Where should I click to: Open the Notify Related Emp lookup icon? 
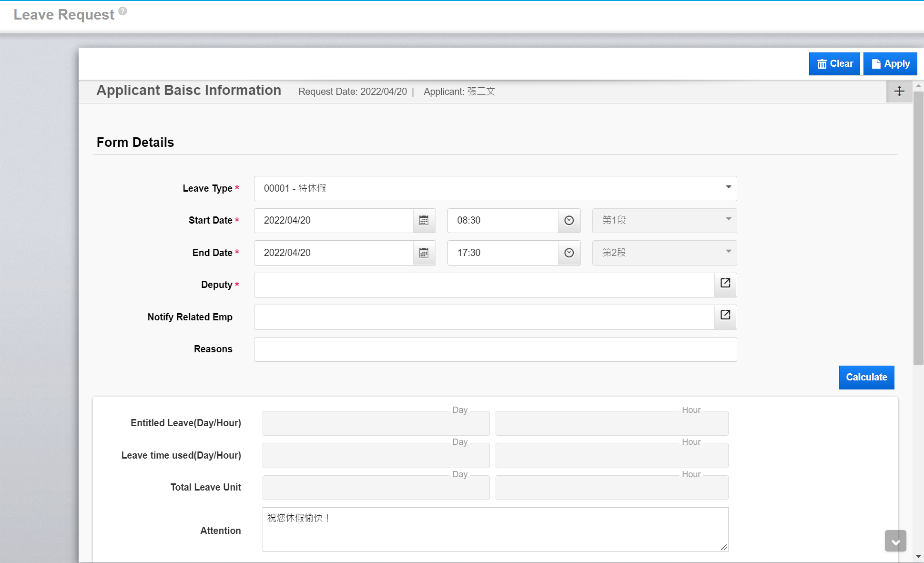(x=725, y=315)
